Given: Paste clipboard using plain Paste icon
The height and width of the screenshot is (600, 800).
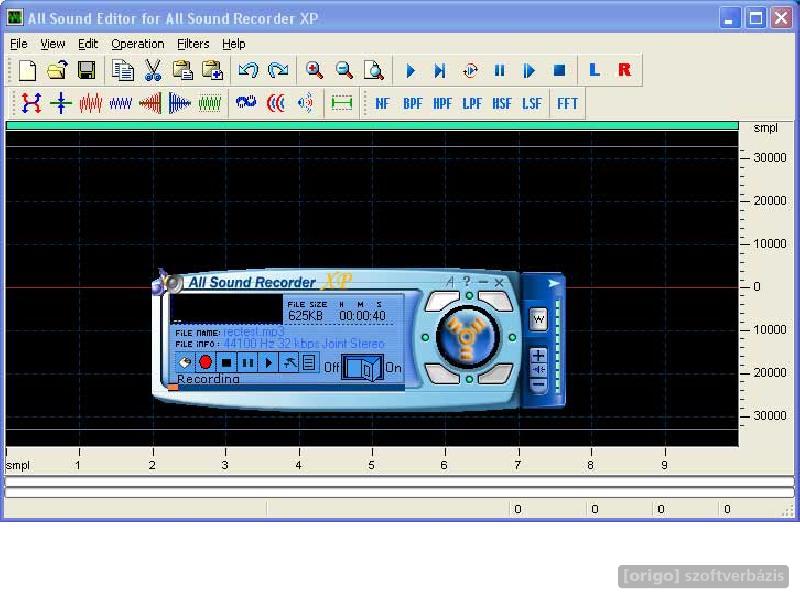Looking at the screenshot, I should point(182,70).
